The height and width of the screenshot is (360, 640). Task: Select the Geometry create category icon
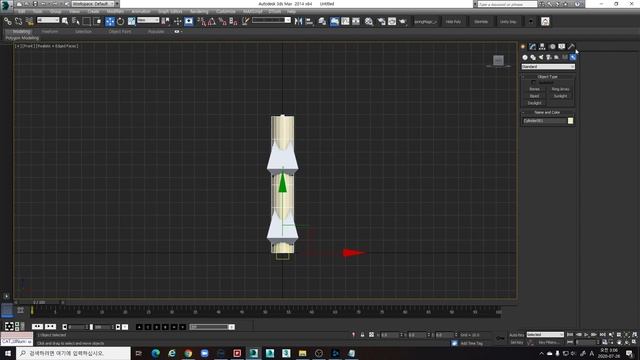(x=525, y=58)
